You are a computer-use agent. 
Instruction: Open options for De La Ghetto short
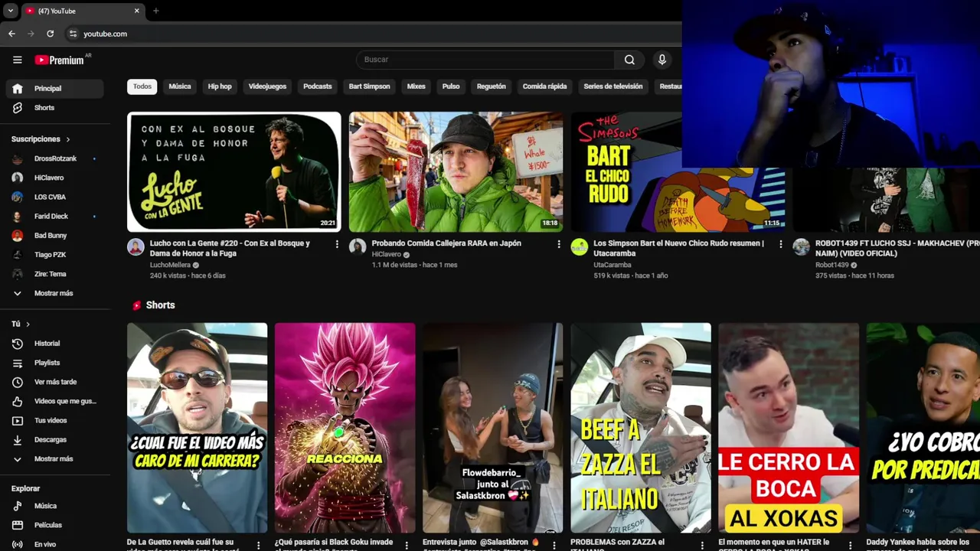pos(258,546)
